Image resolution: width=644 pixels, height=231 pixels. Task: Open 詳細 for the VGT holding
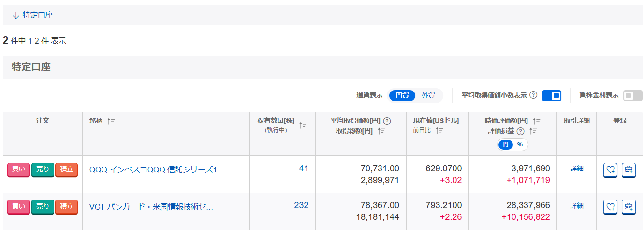coord(577,206)
